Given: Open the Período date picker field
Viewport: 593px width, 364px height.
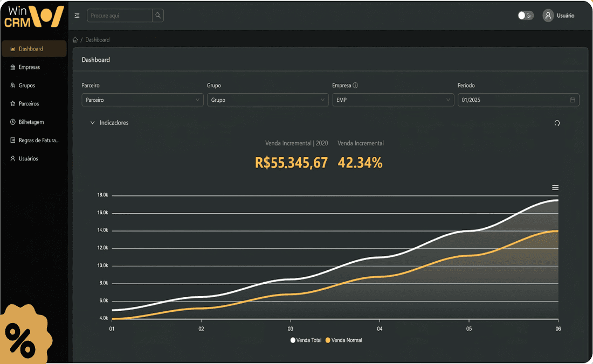Looking at the screenshot, I should pos(518,100).
